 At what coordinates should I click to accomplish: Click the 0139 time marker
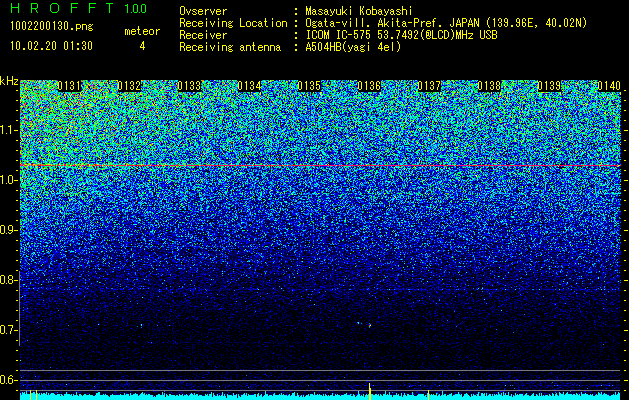[x=549, y=86]
